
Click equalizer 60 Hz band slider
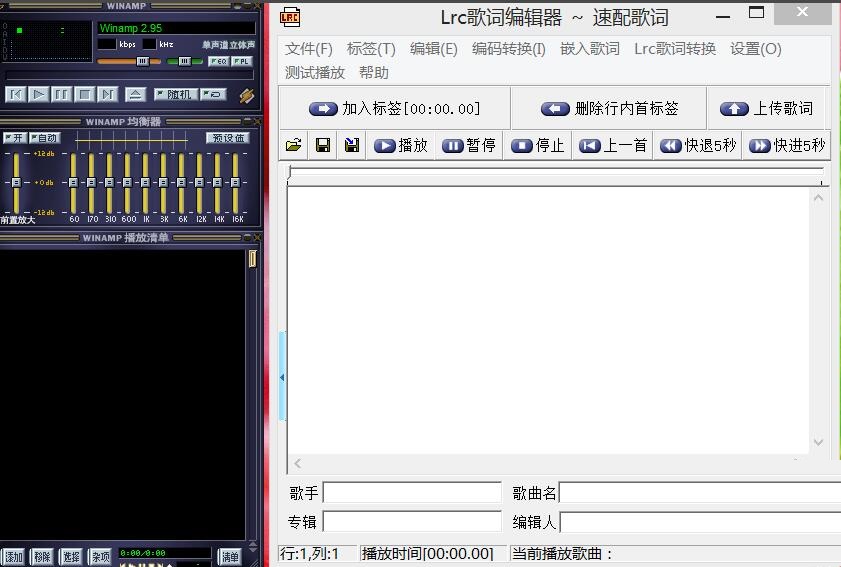(73, 182)
